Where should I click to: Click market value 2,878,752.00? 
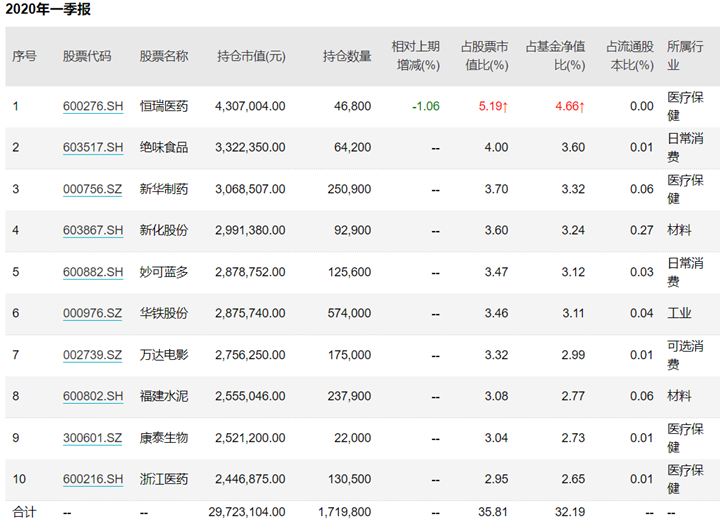[x=250, y=272]
